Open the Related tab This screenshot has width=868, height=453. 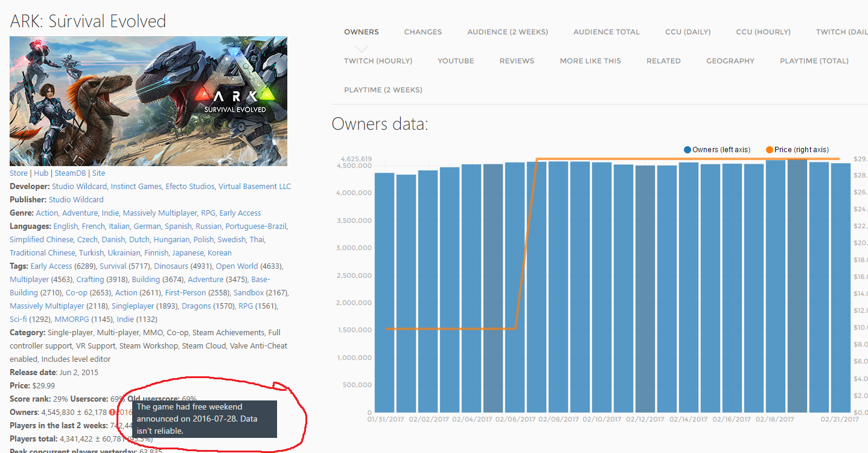click(x=663, y=61)
